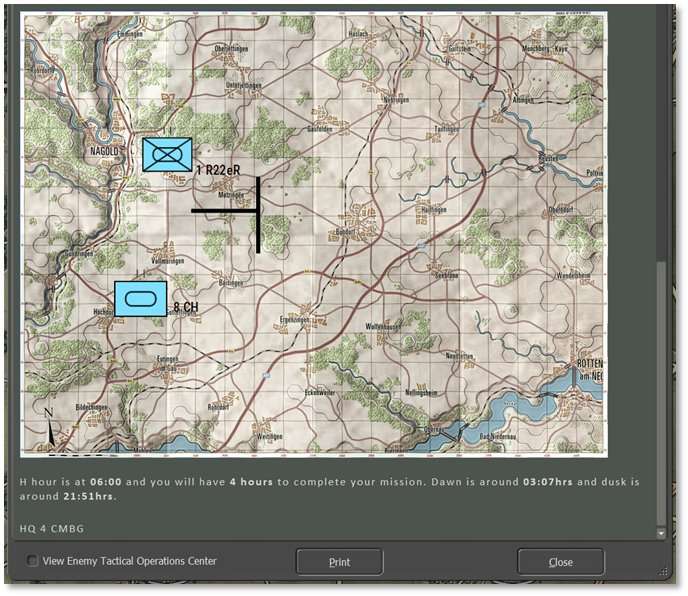Screen dimensions: 688x596
Task: Click the scrollbar down arrow
Action: coord(661,534)
